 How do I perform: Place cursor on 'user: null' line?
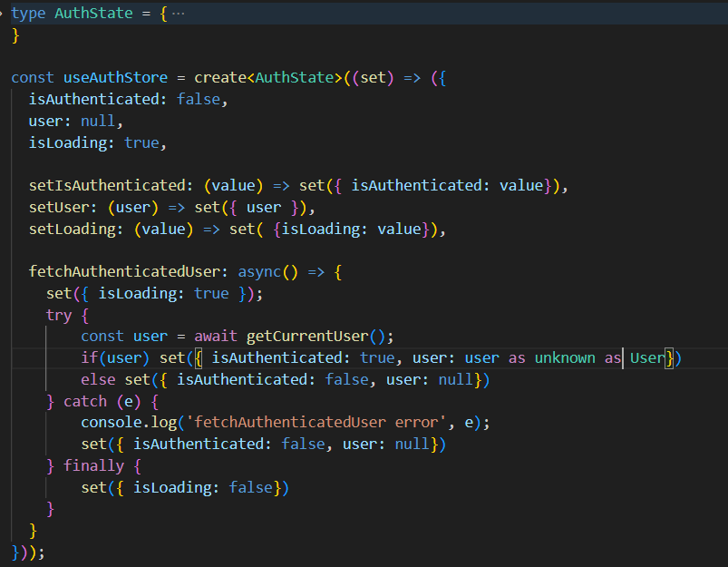[x=75, y=121]
